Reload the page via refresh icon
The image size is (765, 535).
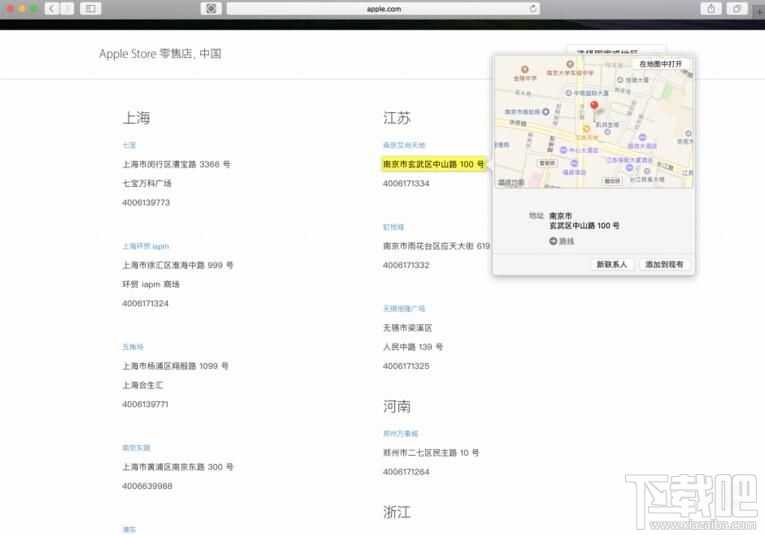pyautogui.click(x=533, y=8)
